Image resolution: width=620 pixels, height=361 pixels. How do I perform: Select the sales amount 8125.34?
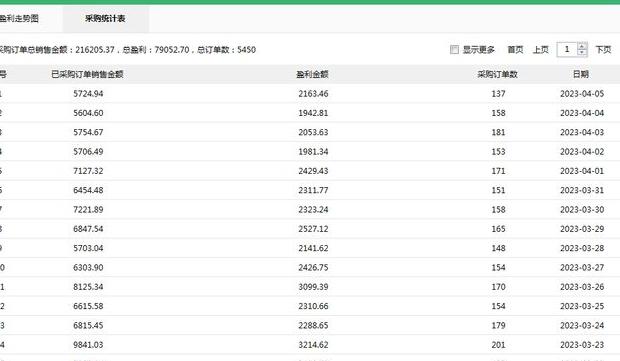click(x=88, y=287)
